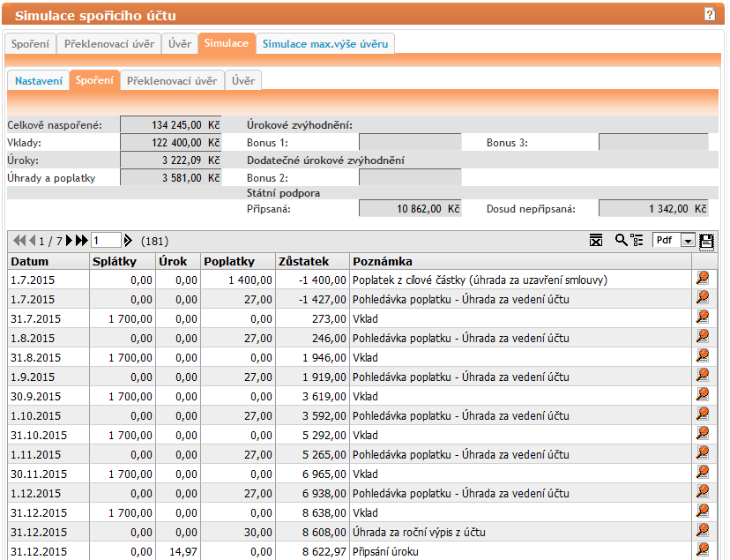Image resolution: width=730 pixels, height=560 pixels.
Task: Open detail icon for Úhrada za roční výpis row
Action: point(703,530)
